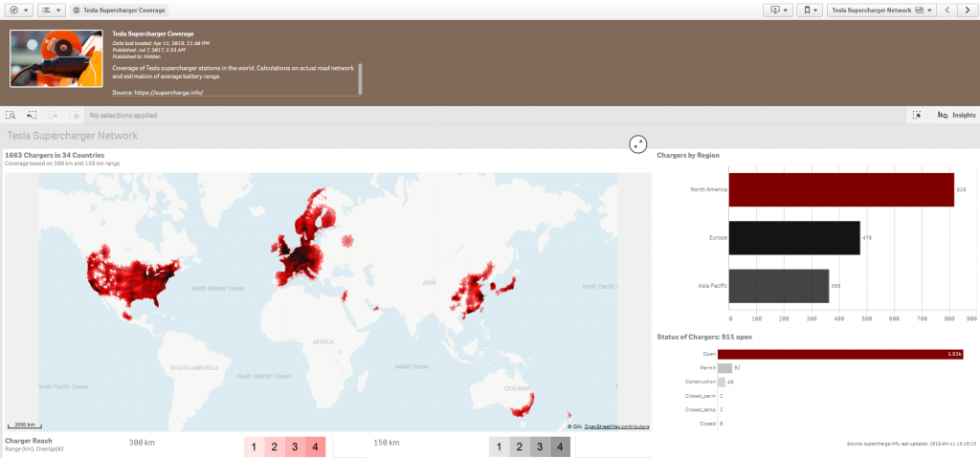The width and height of the screenshot is (980, 458).
Task: Select 300 km overlap 1 swatch
Action: tap(254, 447)
